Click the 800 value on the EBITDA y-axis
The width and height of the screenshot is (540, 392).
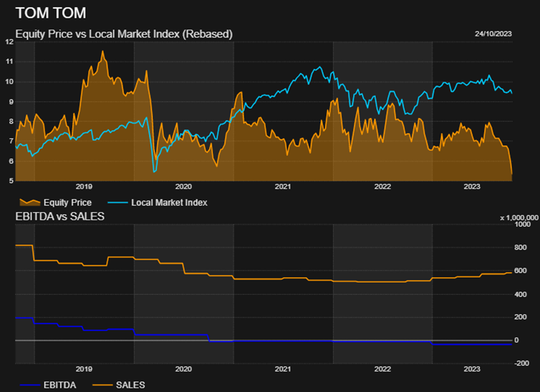[521, 247]
